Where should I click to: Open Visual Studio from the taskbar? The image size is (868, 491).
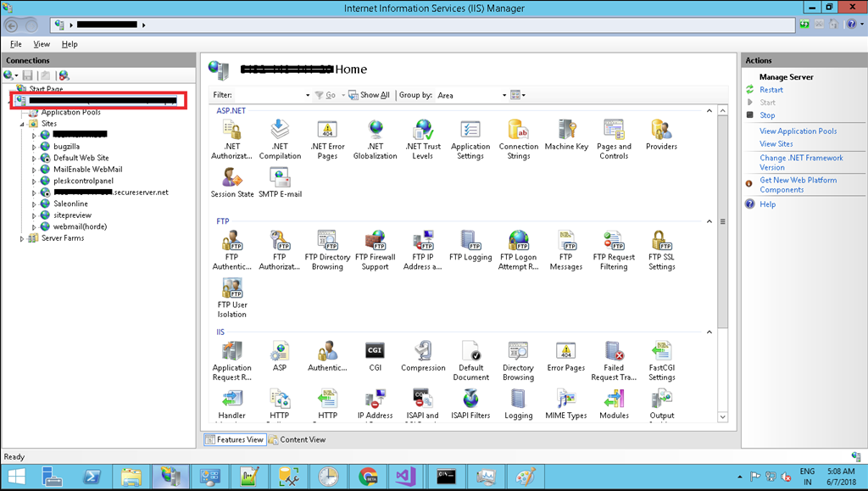pyautogui.click(x=406, y=477)
